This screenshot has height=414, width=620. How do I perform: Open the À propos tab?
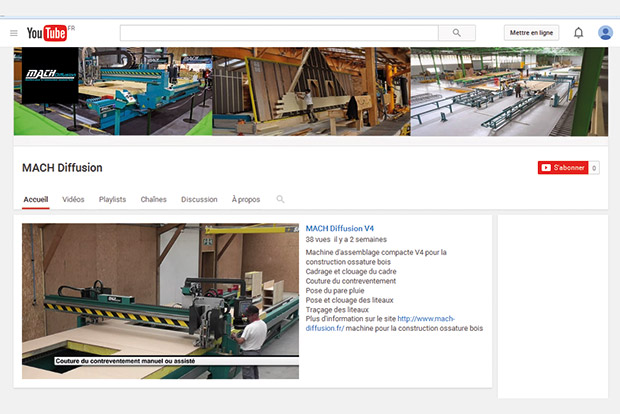(x=246, y=199)
